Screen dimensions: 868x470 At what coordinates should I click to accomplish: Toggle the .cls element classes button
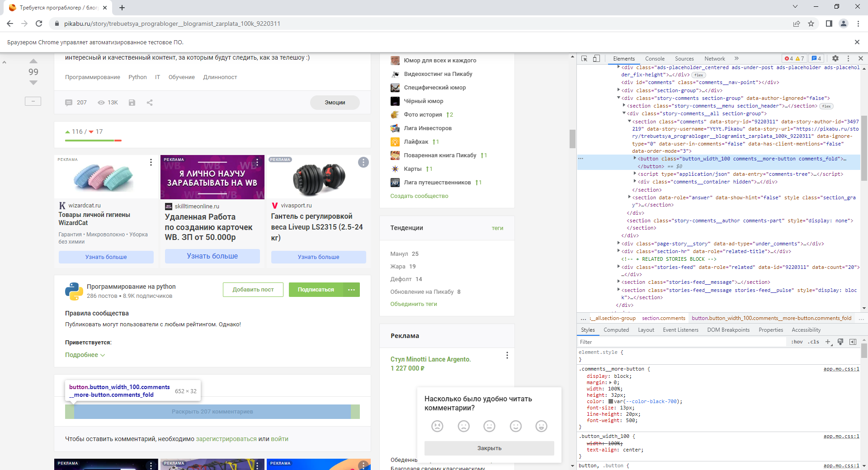coord(814,342)
